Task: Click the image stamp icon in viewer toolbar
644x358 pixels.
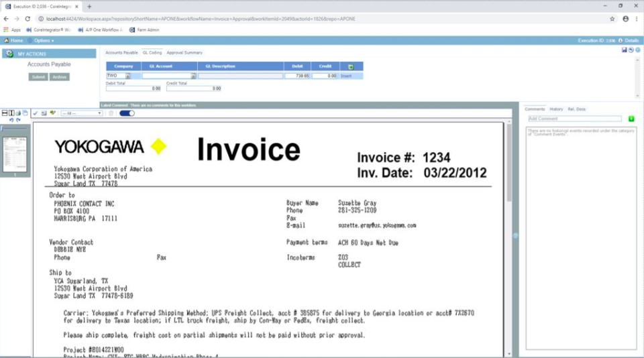Action: click(x=44, y=113)
